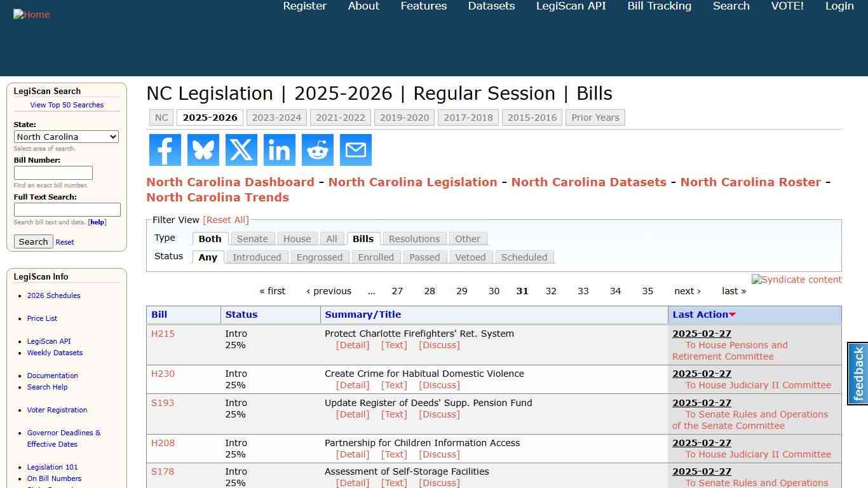Filter to Resolutions only
Viewport: 868px width, 488px height.
pos(414,238)
